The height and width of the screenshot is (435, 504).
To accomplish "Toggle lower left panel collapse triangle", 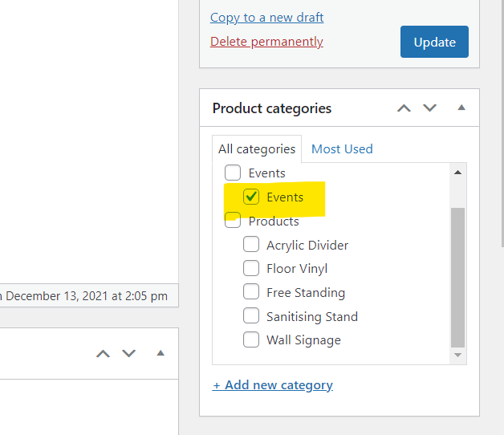I will (x=160, y=352).
